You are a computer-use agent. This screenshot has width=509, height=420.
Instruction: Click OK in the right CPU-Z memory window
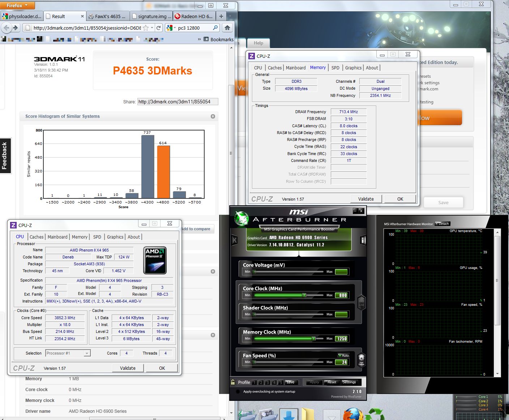coord(400,199)
